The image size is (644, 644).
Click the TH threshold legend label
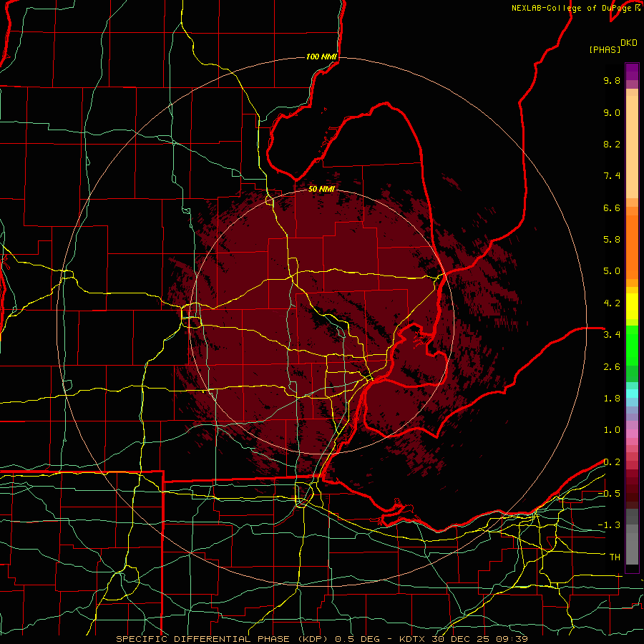click(x=615, y=557)
